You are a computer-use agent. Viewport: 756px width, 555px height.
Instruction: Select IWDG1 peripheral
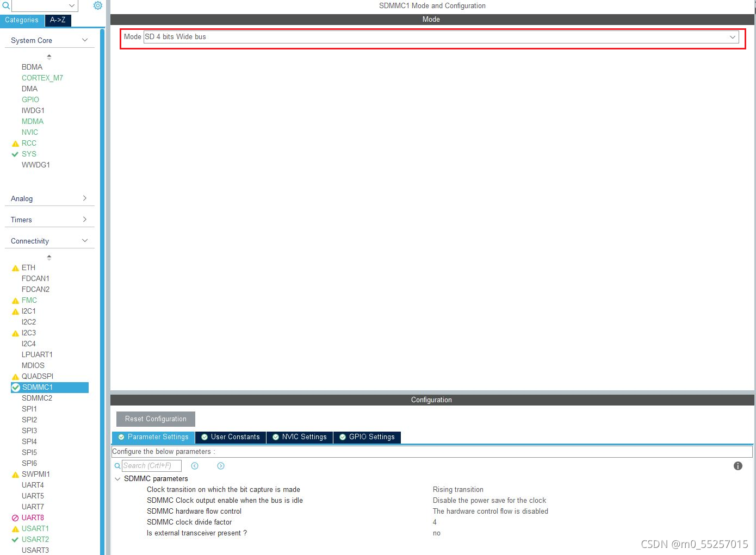[33, 110]
